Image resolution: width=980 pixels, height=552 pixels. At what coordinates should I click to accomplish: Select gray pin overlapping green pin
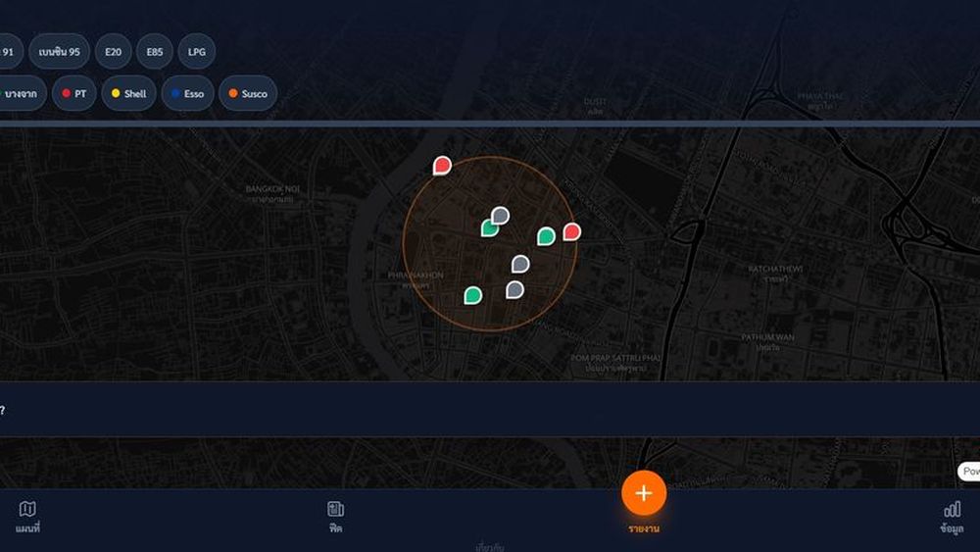tap(500, 217)
